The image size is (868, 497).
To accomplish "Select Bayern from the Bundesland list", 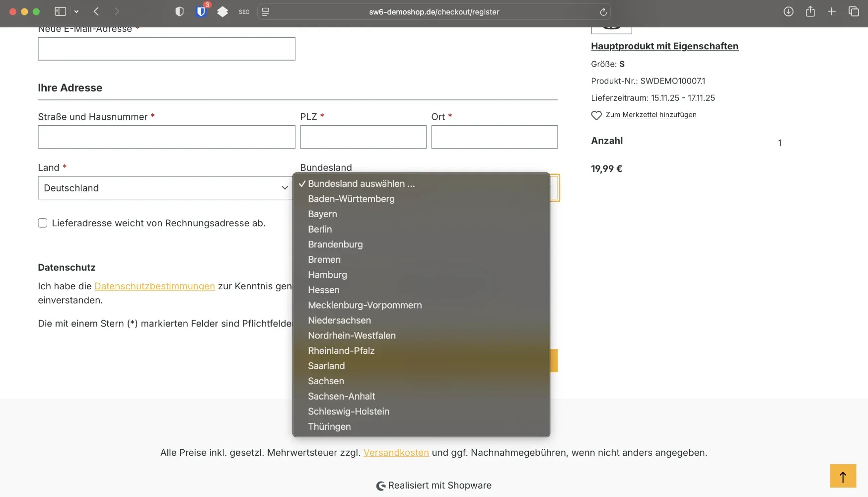I will 322,214.
